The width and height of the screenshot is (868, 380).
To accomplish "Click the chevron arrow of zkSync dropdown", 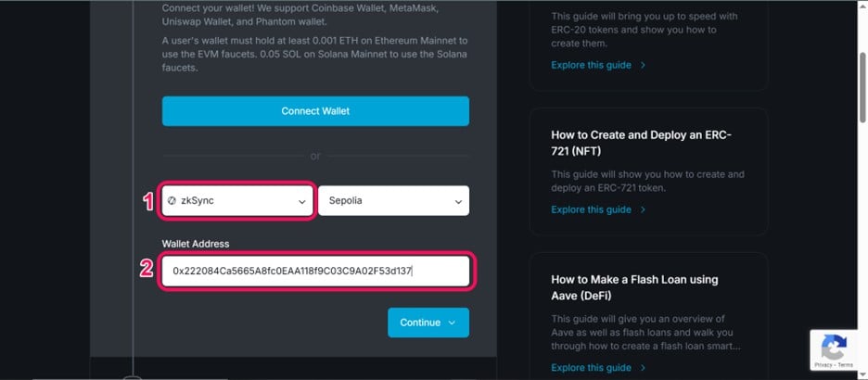I will pyautogui.click(x=302, y=202).
